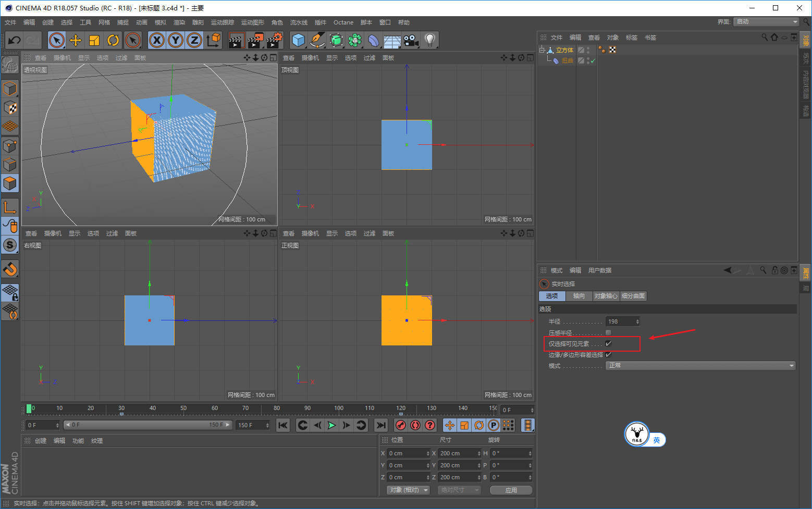Click the Enable Axis L-shaped icon
The height and width of the screenshot is (509, 812).
(10, 207)
